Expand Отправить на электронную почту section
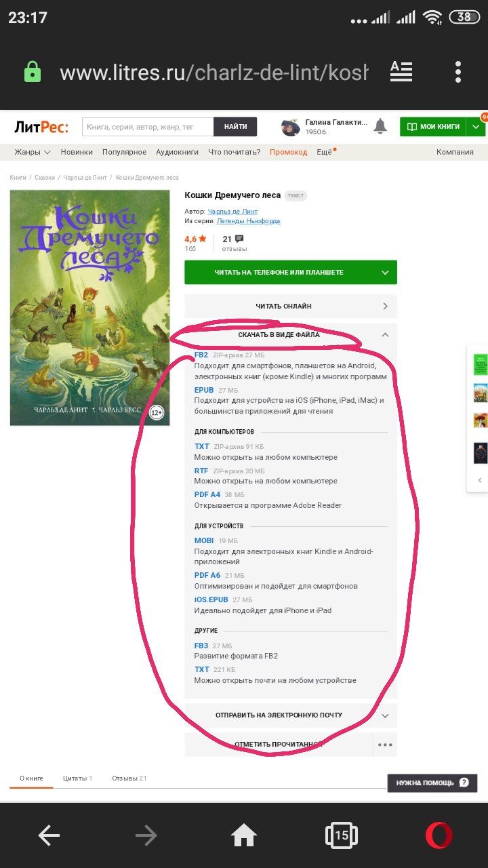The image size is (488, 868). pyautogui.click(x=291, y=715)
